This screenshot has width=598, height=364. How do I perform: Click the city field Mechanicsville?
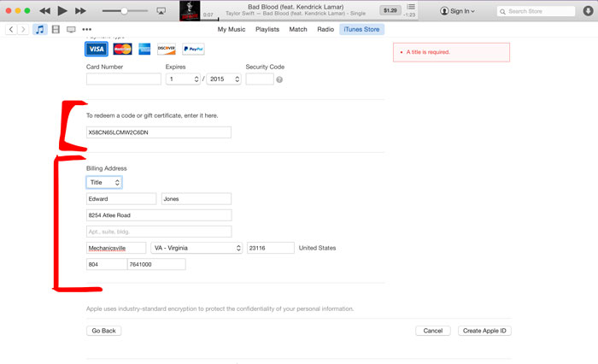coord(116,248)
